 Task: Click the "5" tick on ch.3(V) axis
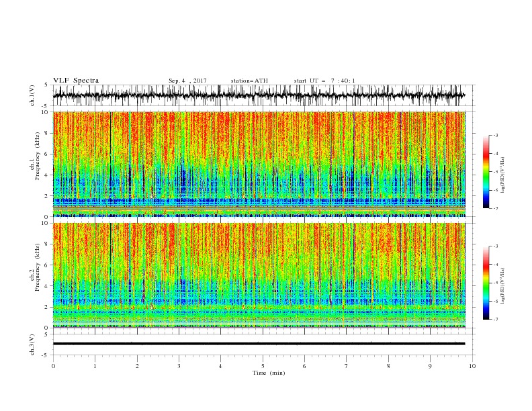point(46,334)
